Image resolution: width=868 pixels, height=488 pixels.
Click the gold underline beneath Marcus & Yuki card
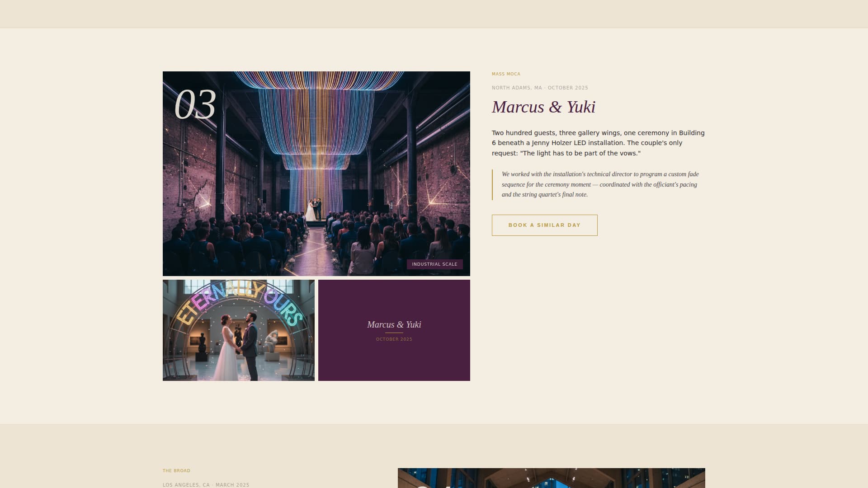click(394, 332)
